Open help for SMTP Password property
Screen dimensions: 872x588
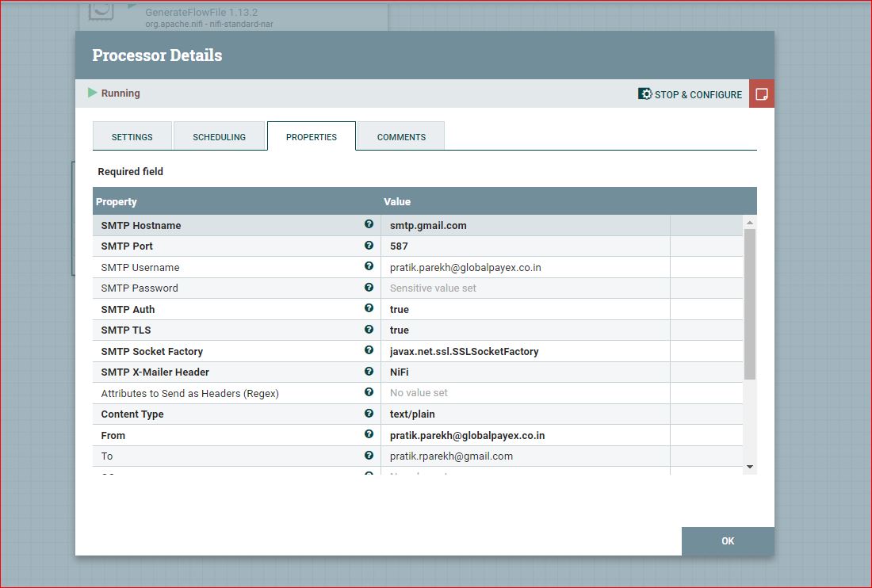coord(369,288)
